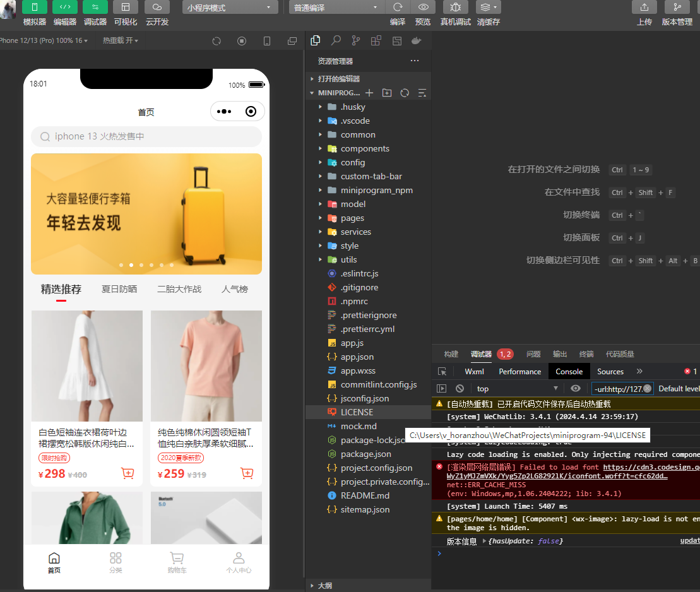The image size is (700, 592).
Task: Open the device model dropdown iPhone 12/13
Action: pyautogui.click(x=44, y=40)
